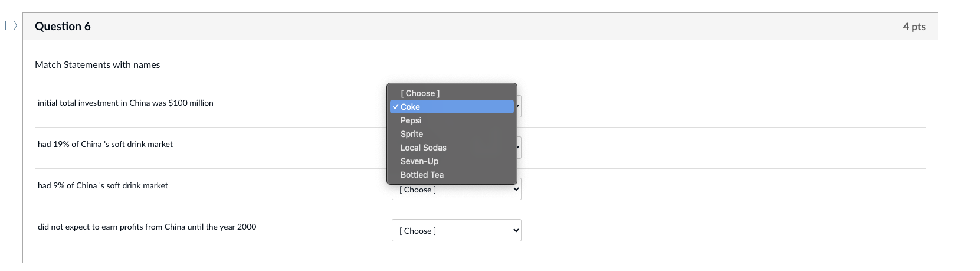Click the Question 6 heading
Screen dimensions: 980x271
coord(63,26)
